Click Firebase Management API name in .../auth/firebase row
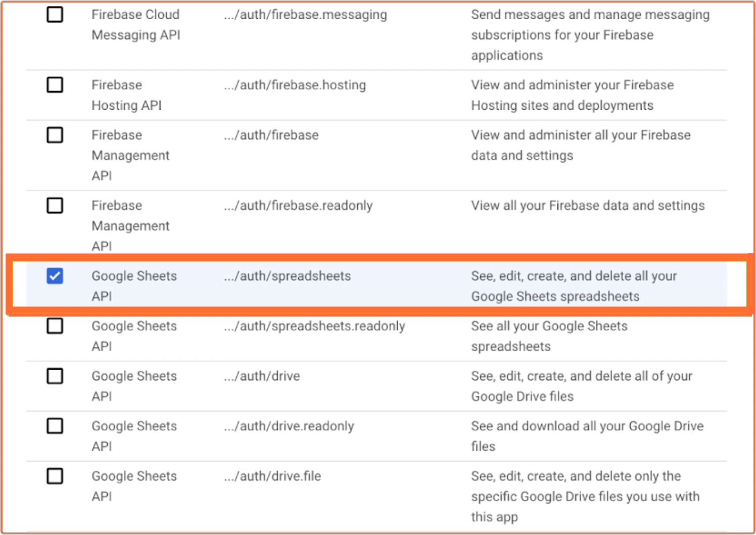756x535 pixels. point(130,155)
